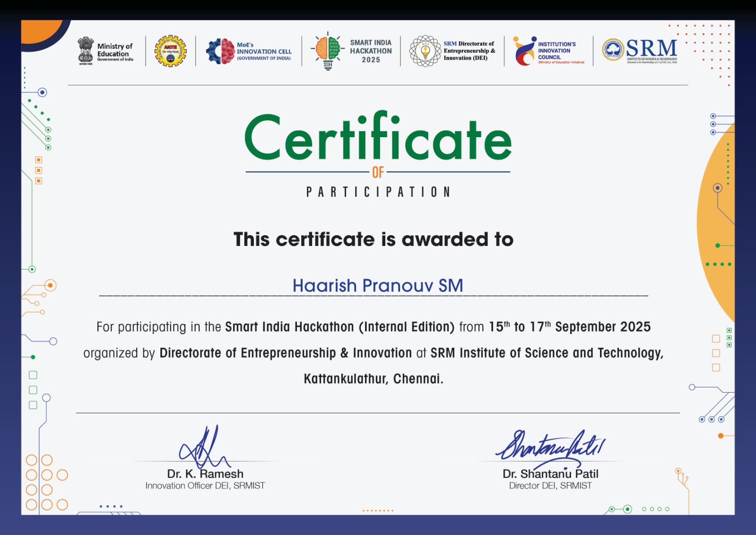
Task: Click the SRM DEI circular lightbulb logo
Action: [x=425, y=51]
